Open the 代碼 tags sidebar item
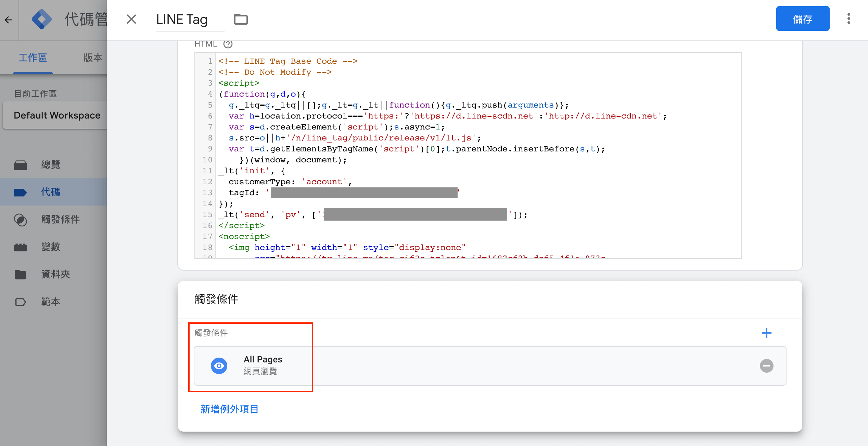Image resolution: width=868 pixels, height=446 pixels. coord(53,192)
